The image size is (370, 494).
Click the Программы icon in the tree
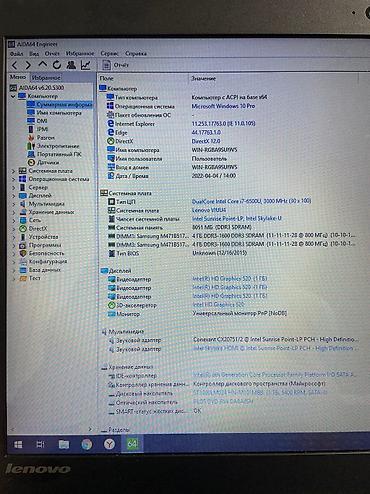(23, 245)
